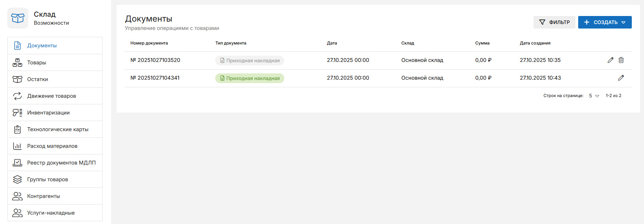The height and width of the screenshot is (224, 644).
Task: Open the Создать dropdown button
Action: [605, 22]
